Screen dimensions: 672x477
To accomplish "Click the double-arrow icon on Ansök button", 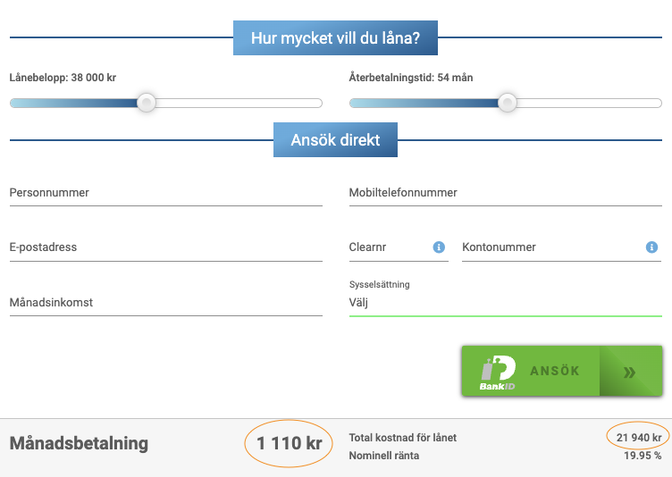I will pyautogui.click(x=629, y=372).
